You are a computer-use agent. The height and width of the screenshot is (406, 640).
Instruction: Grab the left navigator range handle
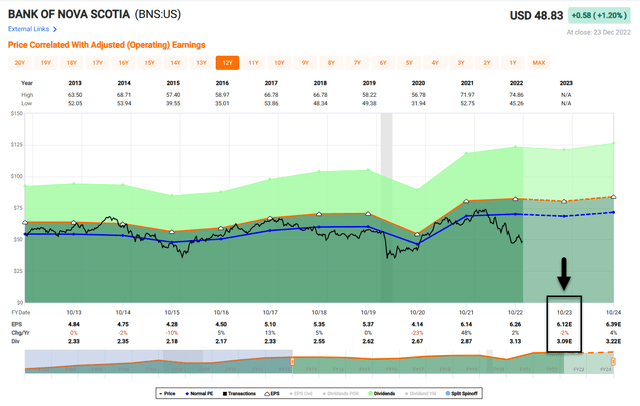click(x=292, y=362)
